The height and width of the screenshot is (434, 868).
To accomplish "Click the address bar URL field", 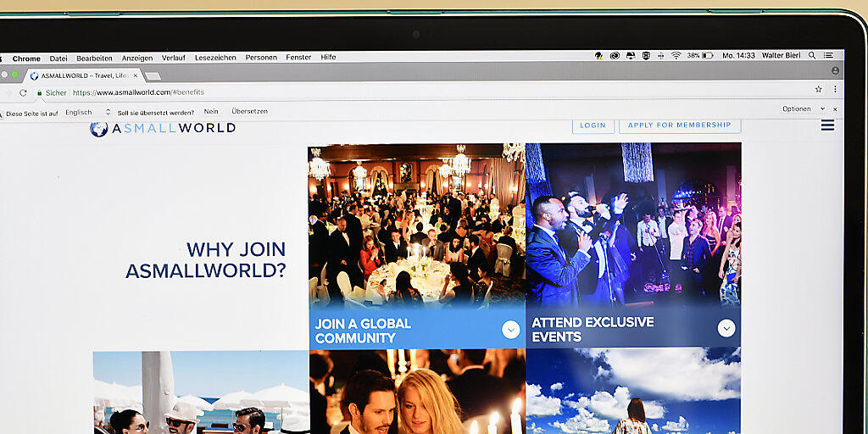I will 420,92.
